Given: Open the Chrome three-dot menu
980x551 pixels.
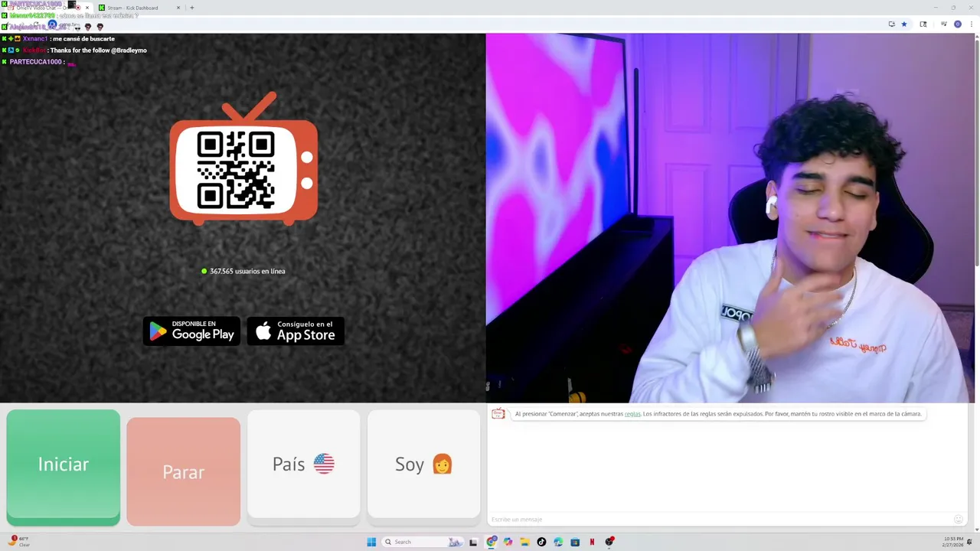Looking at the screenshot, I should coord(971,24).
